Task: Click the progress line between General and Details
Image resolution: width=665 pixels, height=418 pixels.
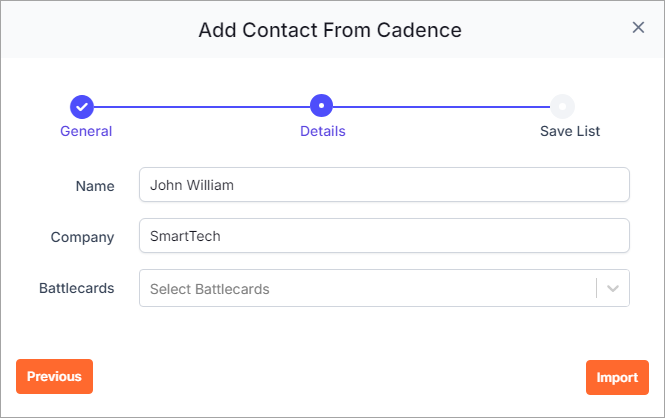Action: click(202, 107)
